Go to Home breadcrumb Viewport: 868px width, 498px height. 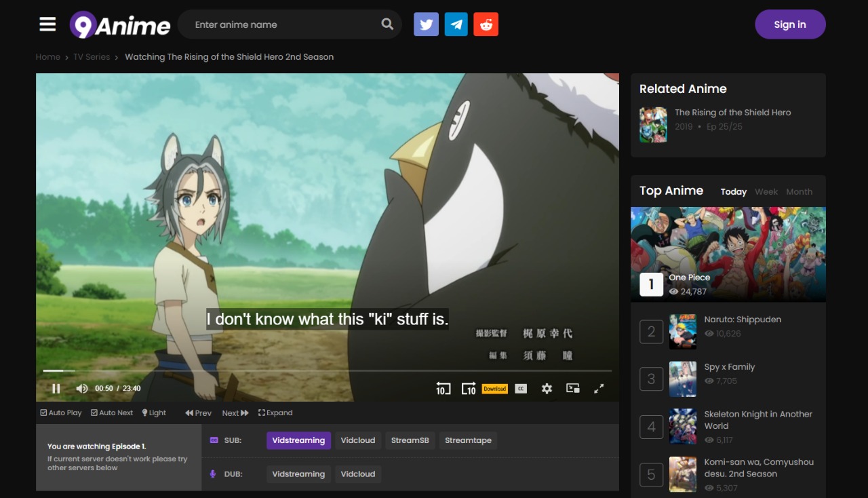click(x=48, y=57)
